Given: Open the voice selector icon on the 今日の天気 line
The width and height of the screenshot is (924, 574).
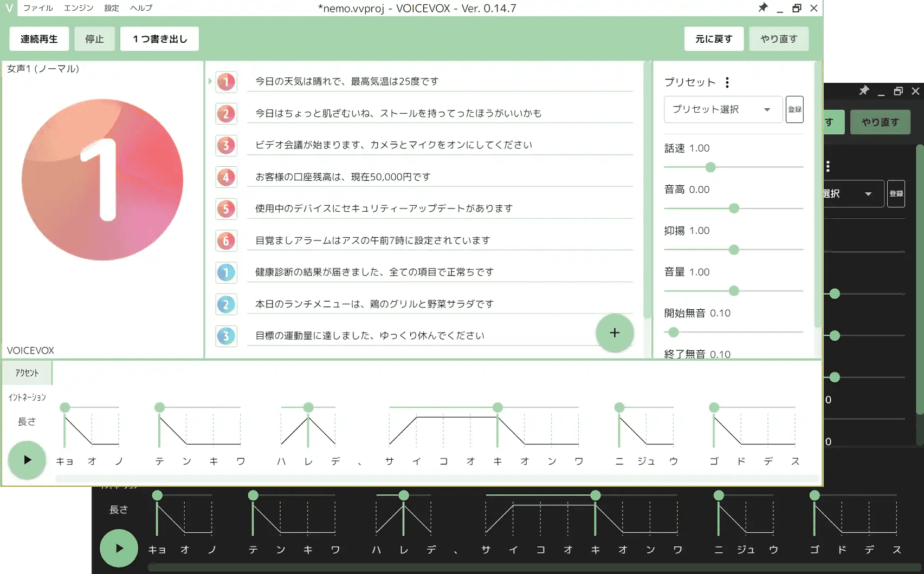Looking at the screenshot, I should [x=226, y=82].
